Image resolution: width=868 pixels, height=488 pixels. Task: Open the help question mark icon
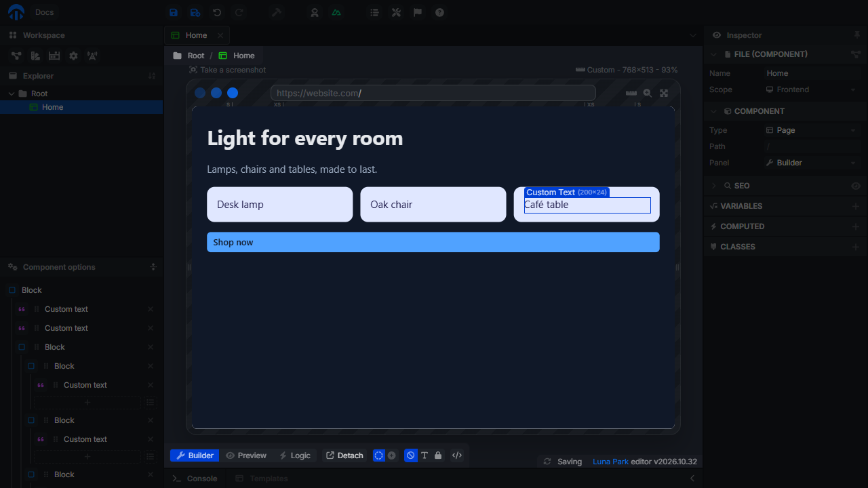[x=439, y=12]
